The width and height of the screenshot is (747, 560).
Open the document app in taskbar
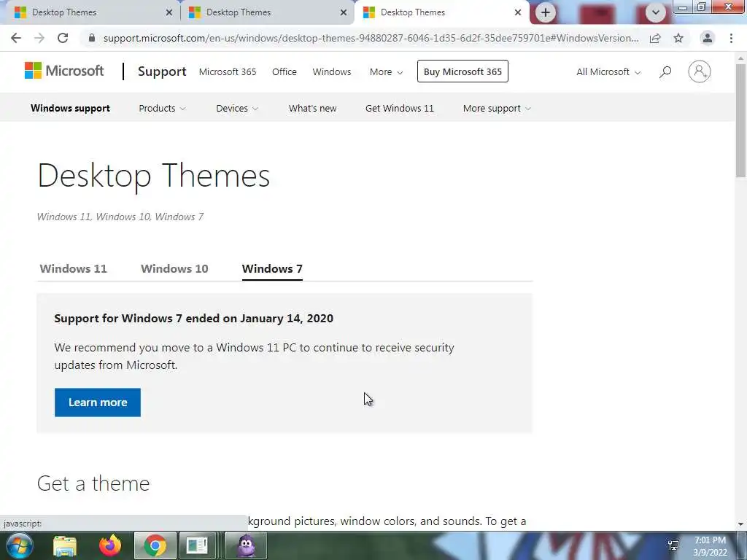[x=197, y=545]
